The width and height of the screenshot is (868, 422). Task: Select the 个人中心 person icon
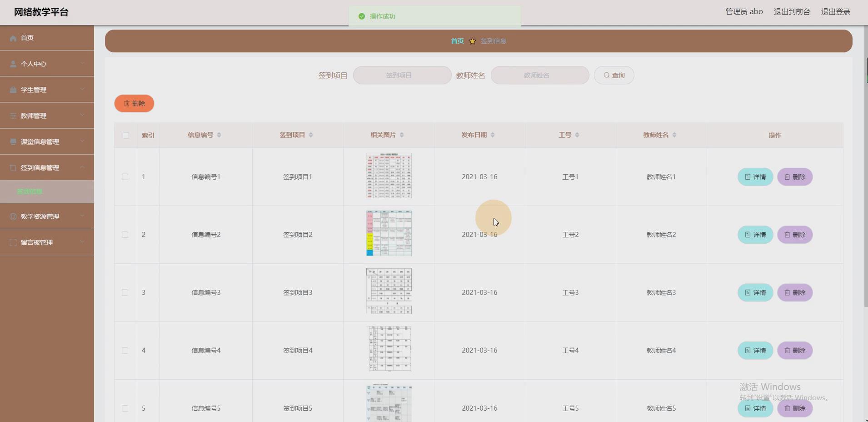(x=12, y=64)
